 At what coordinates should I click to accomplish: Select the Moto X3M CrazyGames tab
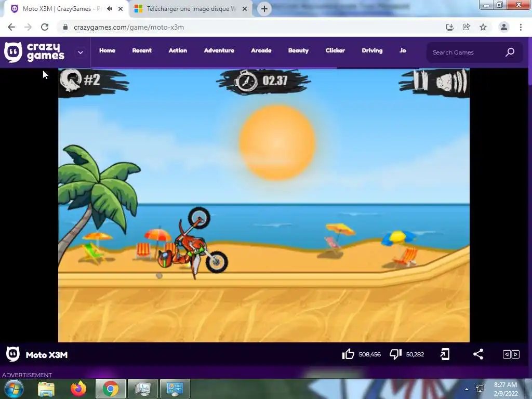[x=61, y=9]
